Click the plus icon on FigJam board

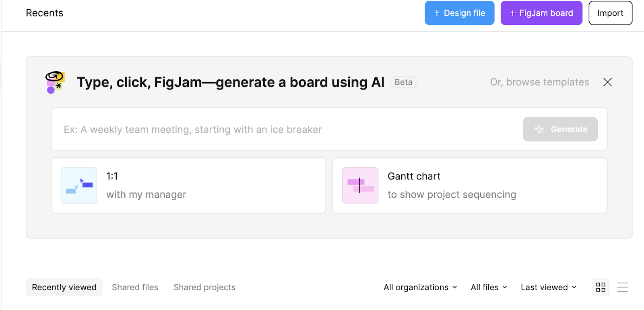pos(512,12)
